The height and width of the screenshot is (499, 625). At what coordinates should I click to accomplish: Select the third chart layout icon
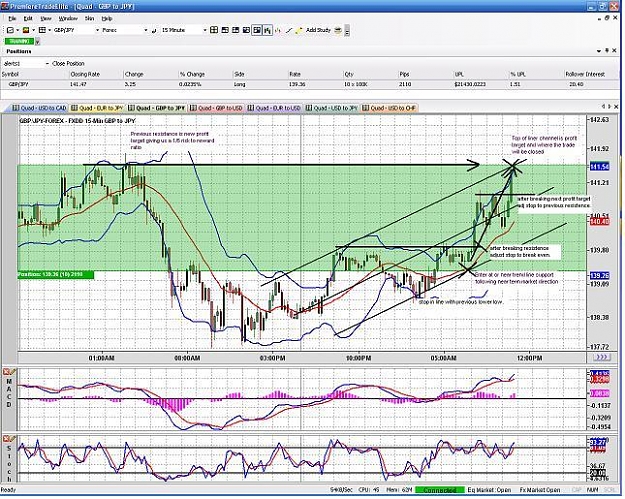[236, 30]
